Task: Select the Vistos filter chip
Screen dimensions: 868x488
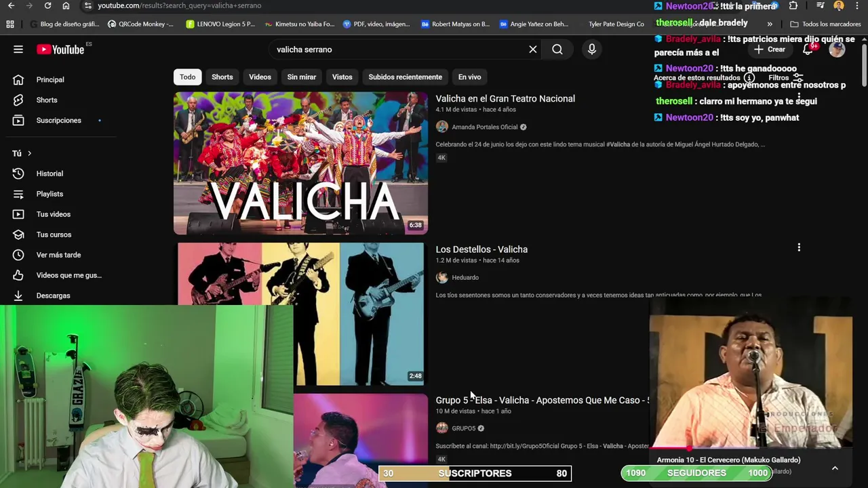Action: [x=342, y=77]
